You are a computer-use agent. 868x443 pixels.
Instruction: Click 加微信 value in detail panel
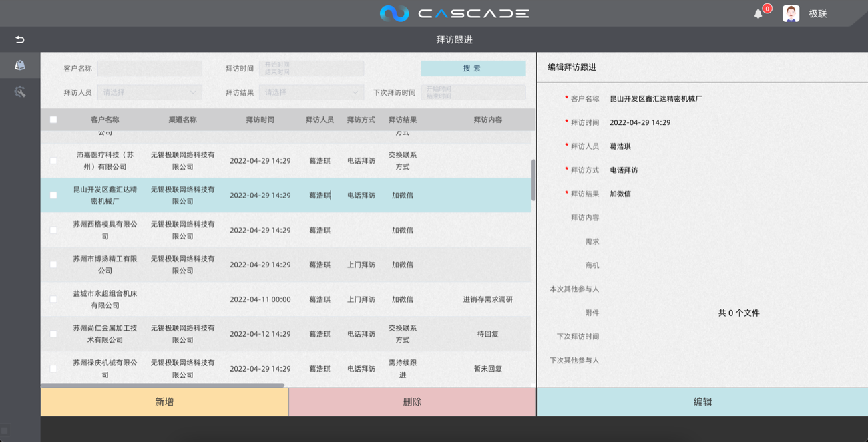[620, 194]
